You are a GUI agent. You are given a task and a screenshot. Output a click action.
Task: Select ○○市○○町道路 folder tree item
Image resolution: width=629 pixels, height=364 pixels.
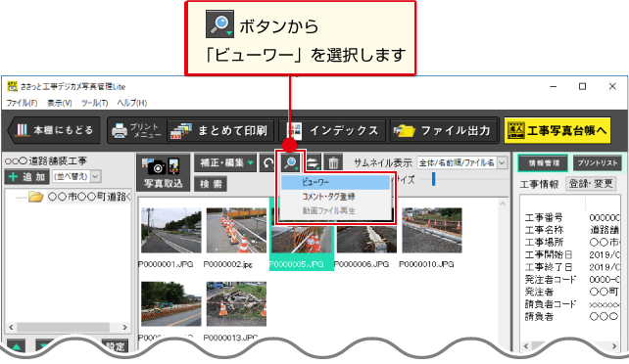coord(89,197)
